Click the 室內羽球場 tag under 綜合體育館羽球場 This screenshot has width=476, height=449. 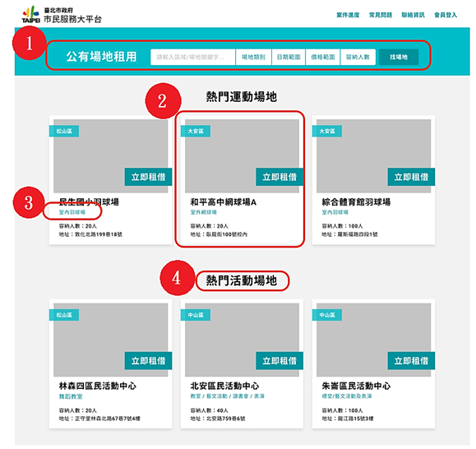coord(335,212)
